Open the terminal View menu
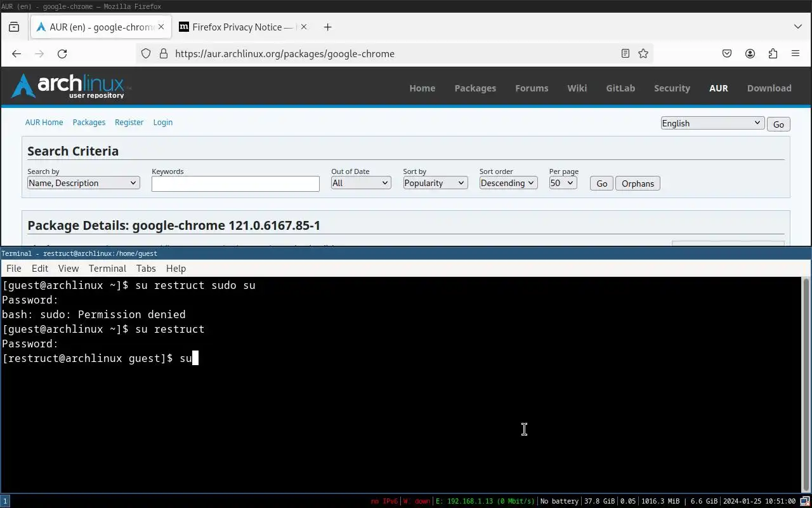This screenshot has width=812, height=508. [69, 269]
